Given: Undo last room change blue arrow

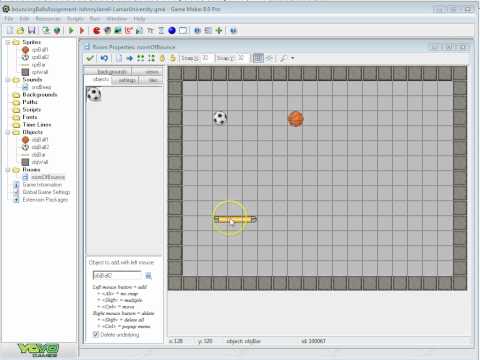Looking at the screenshot, I should coord(104,58).
